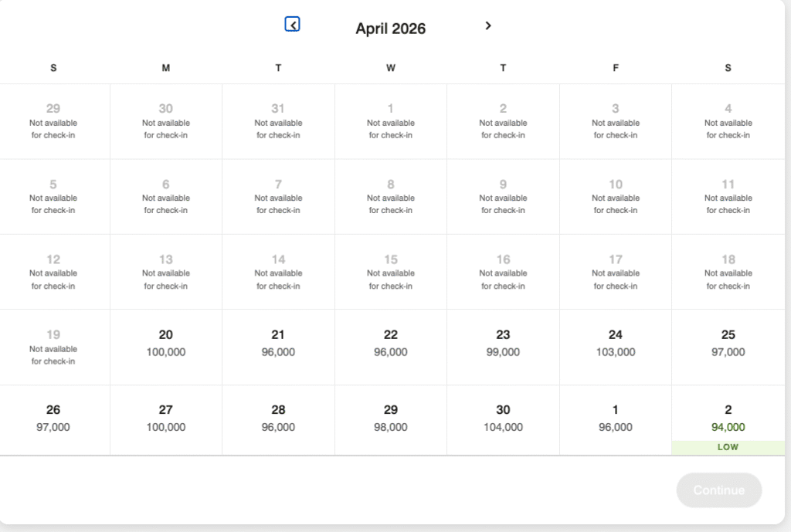The width and height of the screenshot is (791, 532).
Task: Navigate to the previous month
Action: coord(292,24)
